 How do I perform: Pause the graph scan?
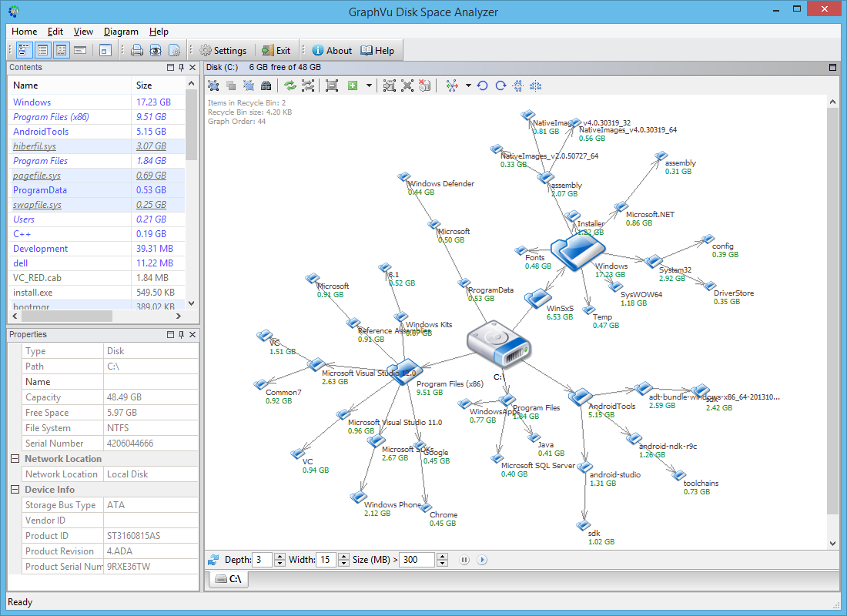(464, 560)
